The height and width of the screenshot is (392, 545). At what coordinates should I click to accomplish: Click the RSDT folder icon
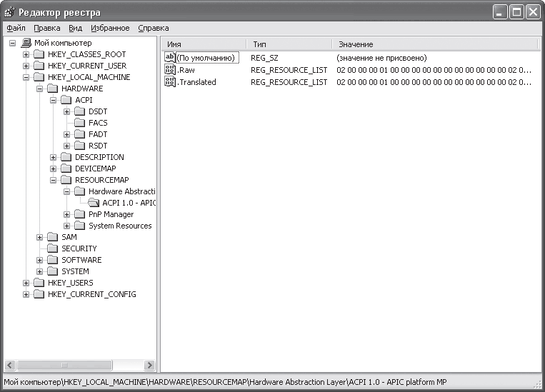(79, 146)
